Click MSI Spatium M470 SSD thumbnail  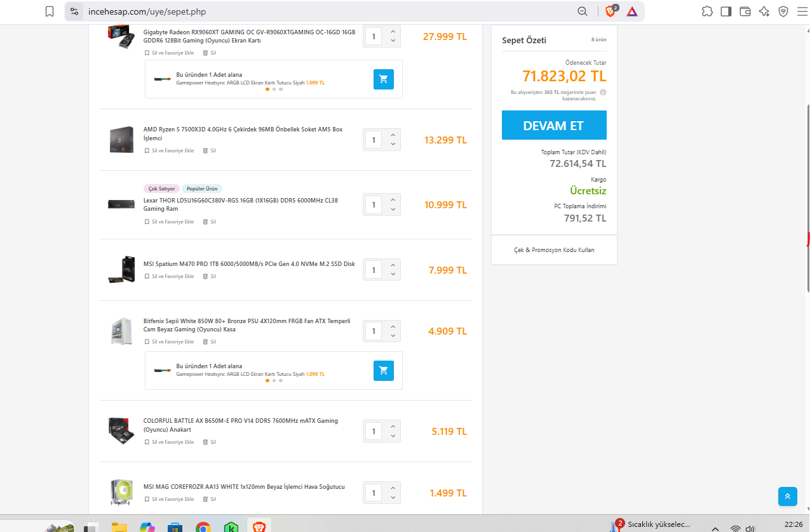pos(121,270)
